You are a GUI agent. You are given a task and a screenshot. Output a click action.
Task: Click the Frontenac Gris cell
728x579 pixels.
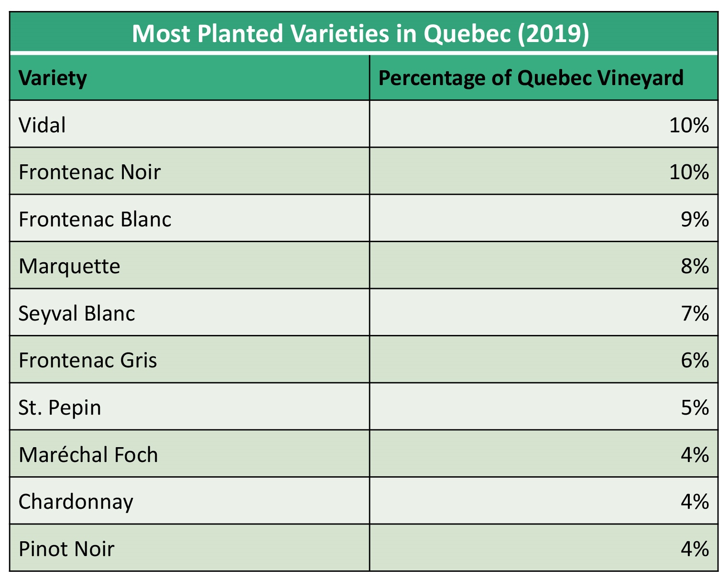click(87, 360)
